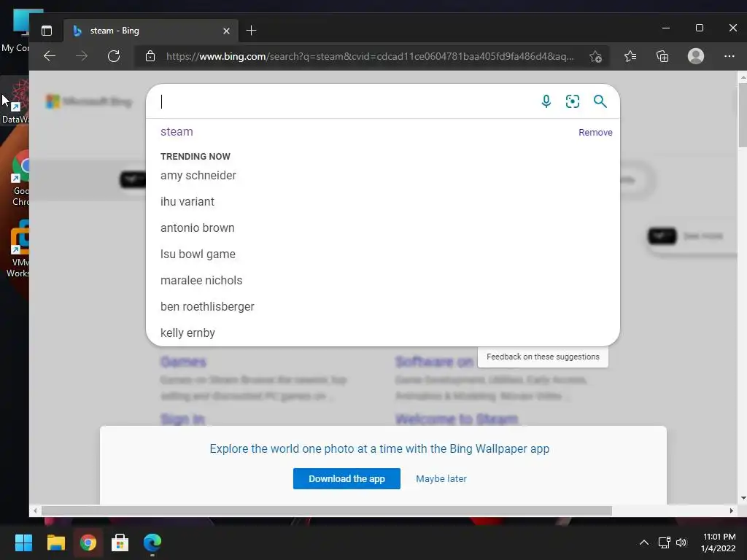The width and height of the screenshot is (747, 560).
Task: Search using an image icon
Action: pyautogui.click(x=572, y=101)
